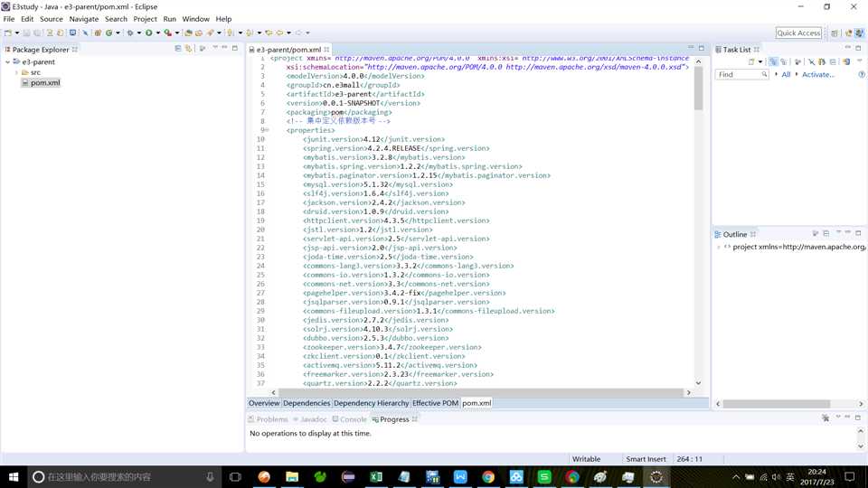Image resolution: width=868 pixels, height=488 pixels.
Task: Open the Debug dropdown arrow
Action: pos(139,33)
